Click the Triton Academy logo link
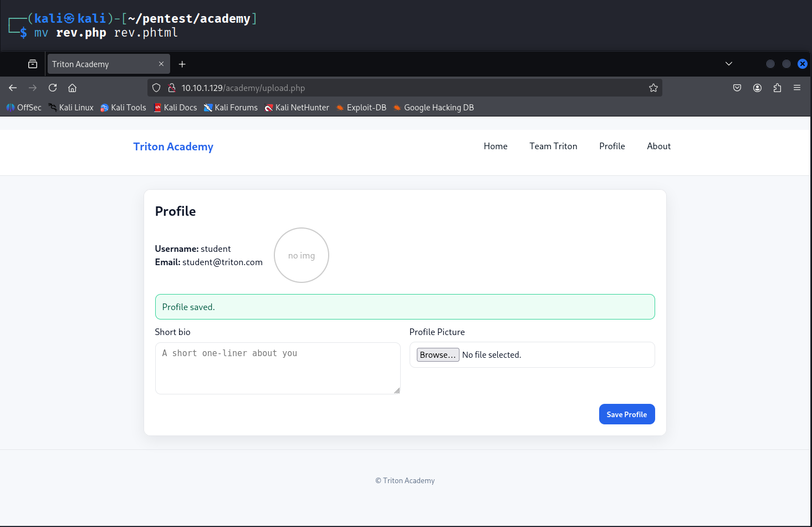 pyautogui.click(x=173, y=146)
